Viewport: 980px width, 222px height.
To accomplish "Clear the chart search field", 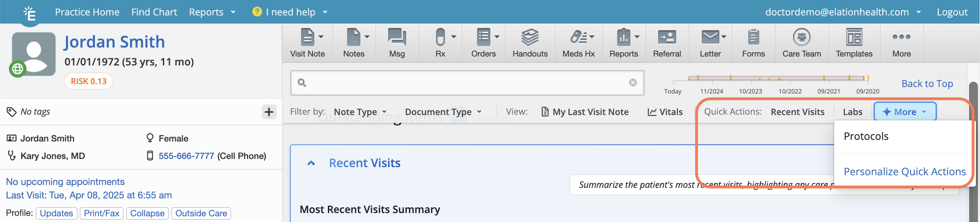I will point(633,83).
